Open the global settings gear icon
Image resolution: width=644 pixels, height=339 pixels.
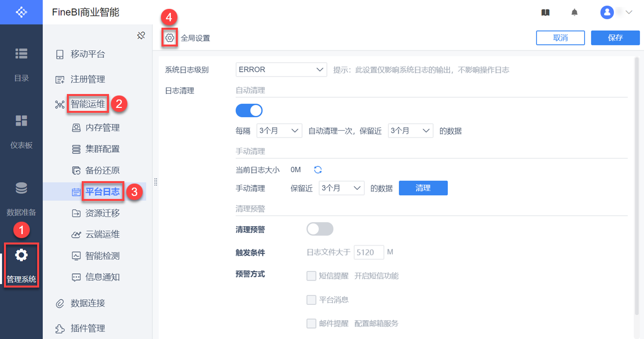click(x=170, y=38)
